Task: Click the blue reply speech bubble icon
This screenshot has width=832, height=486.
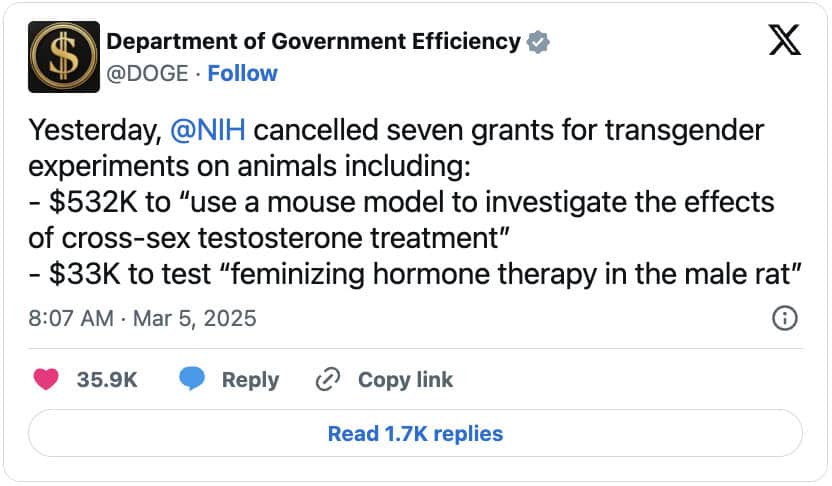Action: pos(192,380)
